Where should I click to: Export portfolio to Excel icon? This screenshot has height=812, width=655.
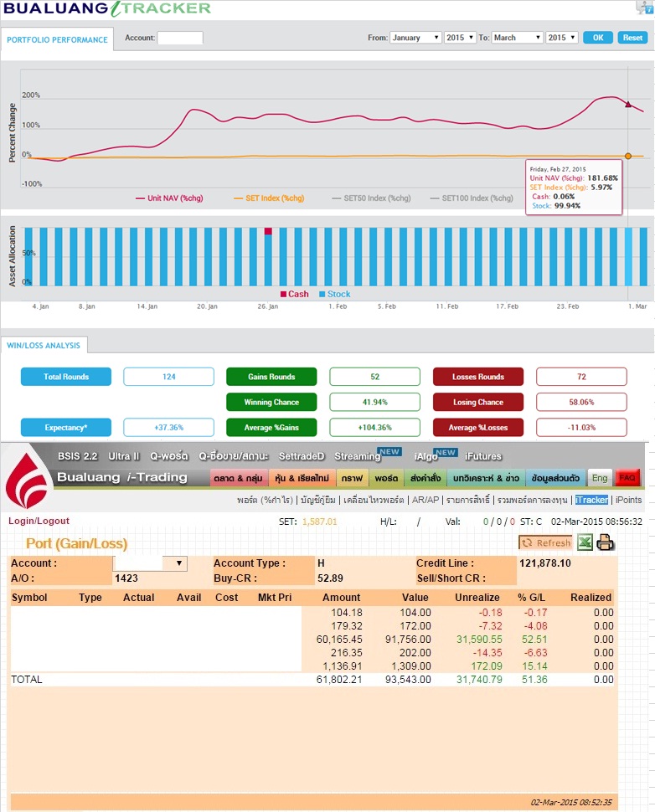click(x=585, y=542)
